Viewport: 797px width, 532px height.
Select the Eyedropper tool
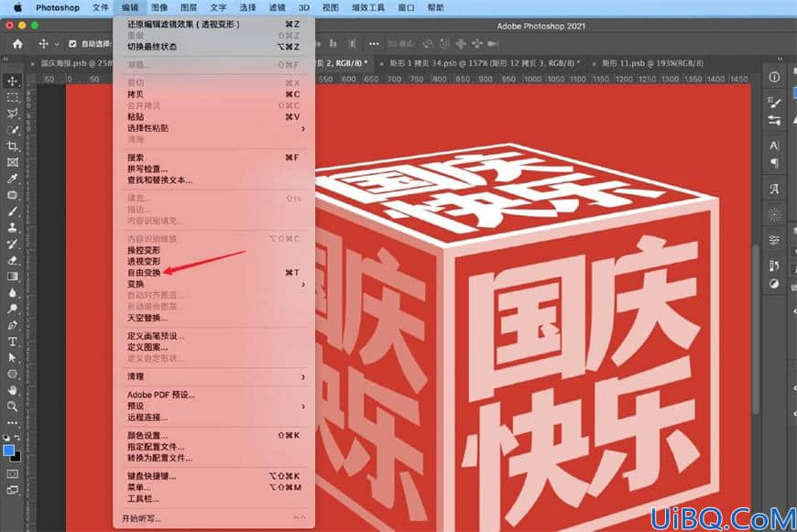tap(12, 179)
